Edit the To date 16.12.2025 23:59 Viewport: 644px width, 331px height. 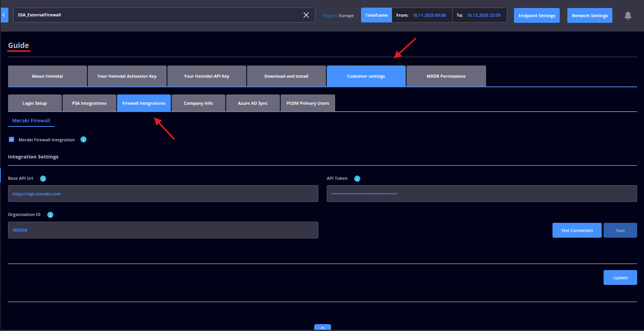pyautogui.click(x=483, y=15)
